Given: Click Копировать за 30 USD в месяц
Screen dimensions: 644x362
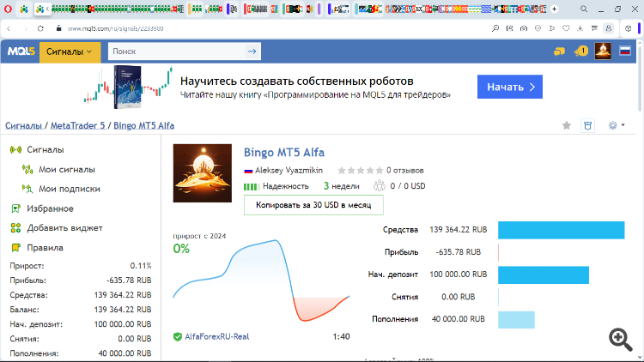Looking at the screenshot, I should click(313, 205).
